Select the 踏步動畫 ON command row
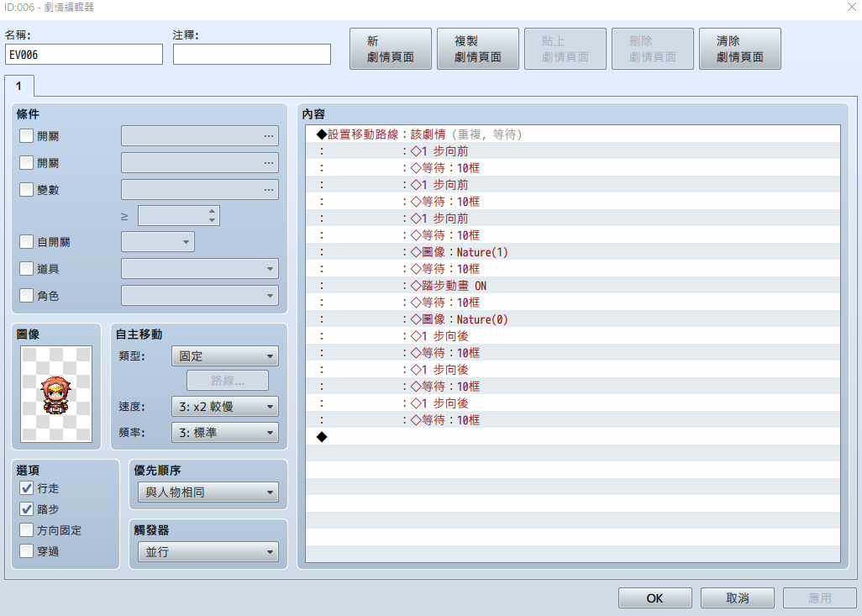862x616 pixels. pyautogui.click(x=573, y=286)
